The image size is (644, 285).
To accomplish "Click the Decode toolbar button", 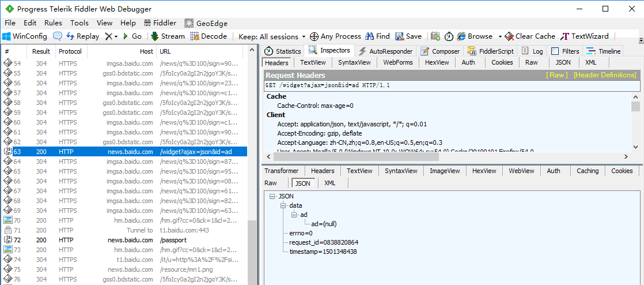I will pyautogui.click(x=209, y=36).
